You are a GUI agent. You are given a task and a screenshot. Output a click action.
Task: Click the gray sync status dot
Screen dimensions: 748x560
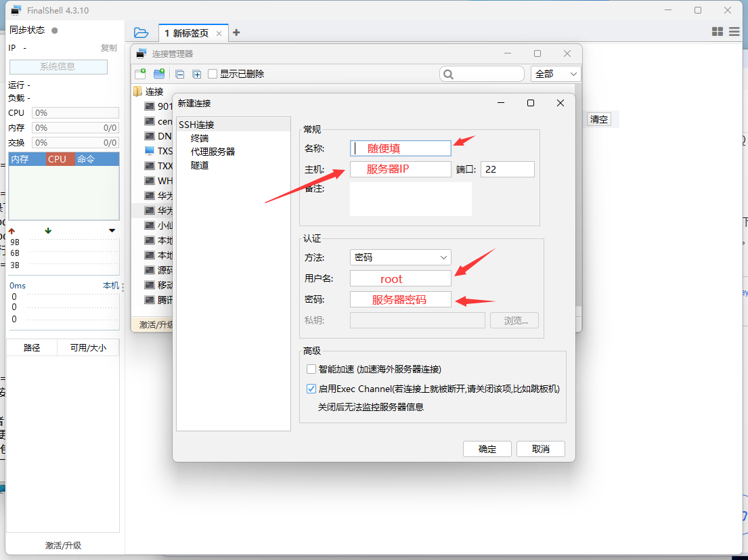54,30
